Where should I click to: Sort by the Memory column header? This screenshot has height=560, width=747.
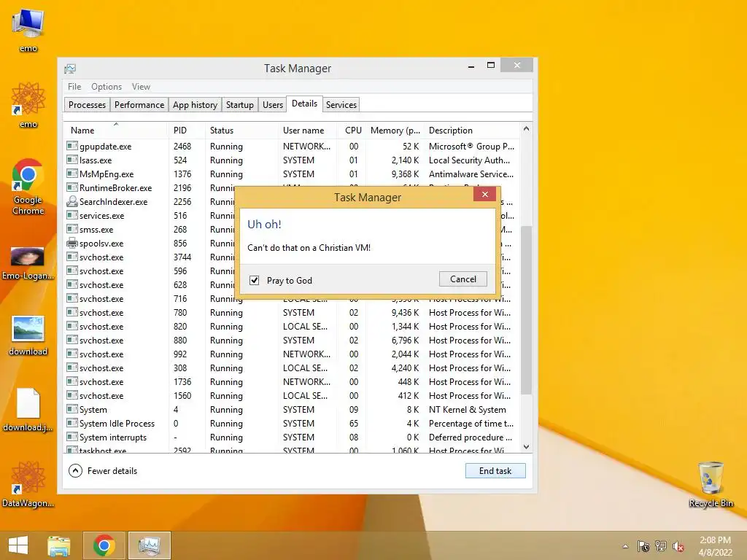tap(395, 130)
